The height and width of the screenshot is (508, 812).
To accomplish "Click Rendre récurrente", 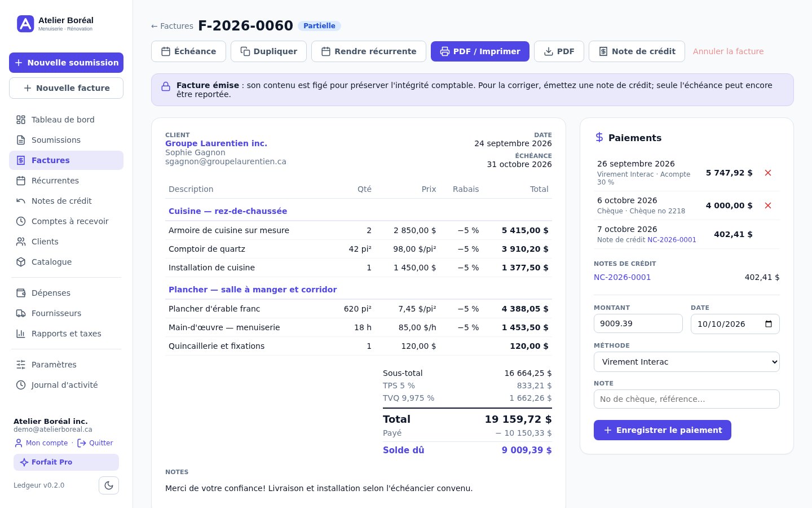I will point(369,51).
